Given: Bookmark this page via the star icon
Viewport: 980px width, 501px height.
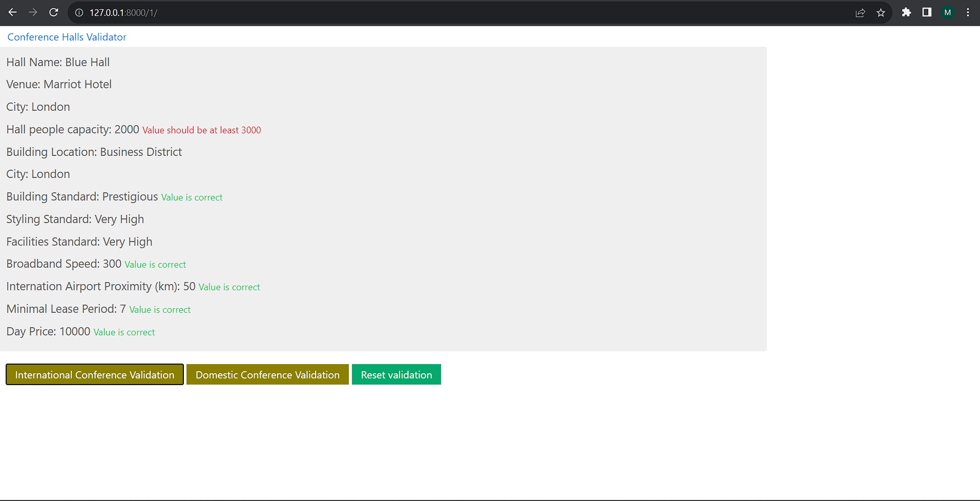Looking at the screenshot, I should point(881,13).
